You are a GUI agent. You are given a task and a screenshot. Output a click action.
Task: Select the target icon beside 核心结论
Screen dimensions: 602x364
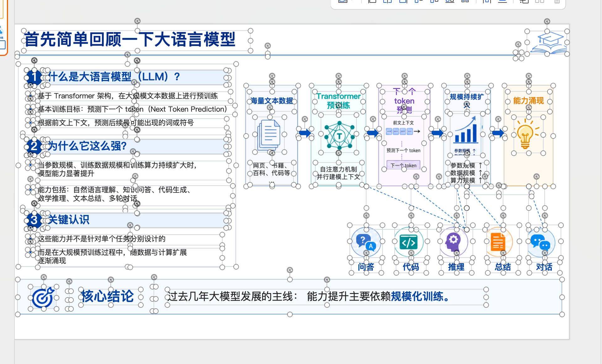click(x=43, y=297)
